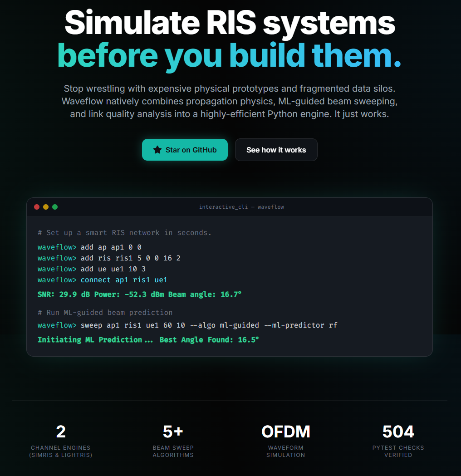Click the comment '# Set up a smart RIS network in seconds.'
461x476 pixels.
[124, 233]
